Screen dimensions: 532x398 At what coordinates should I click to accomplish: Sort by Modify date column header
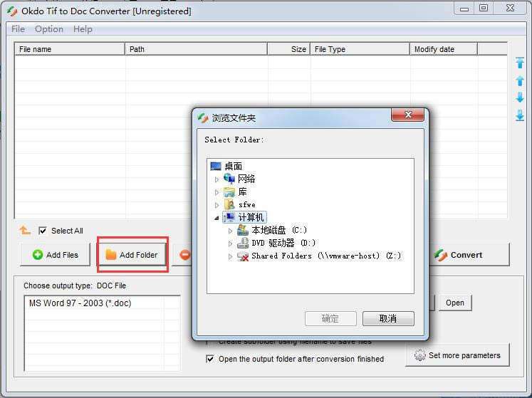444,49
